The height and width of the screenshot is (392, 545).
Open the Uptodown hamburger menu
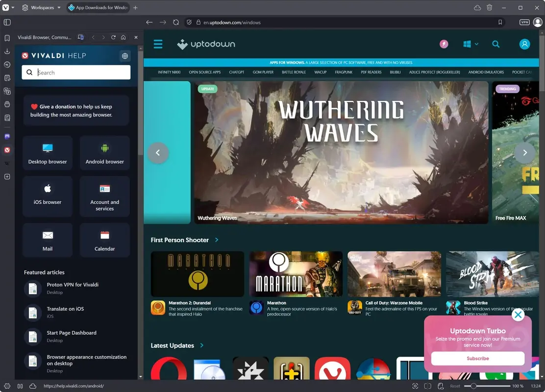point(158,44)
